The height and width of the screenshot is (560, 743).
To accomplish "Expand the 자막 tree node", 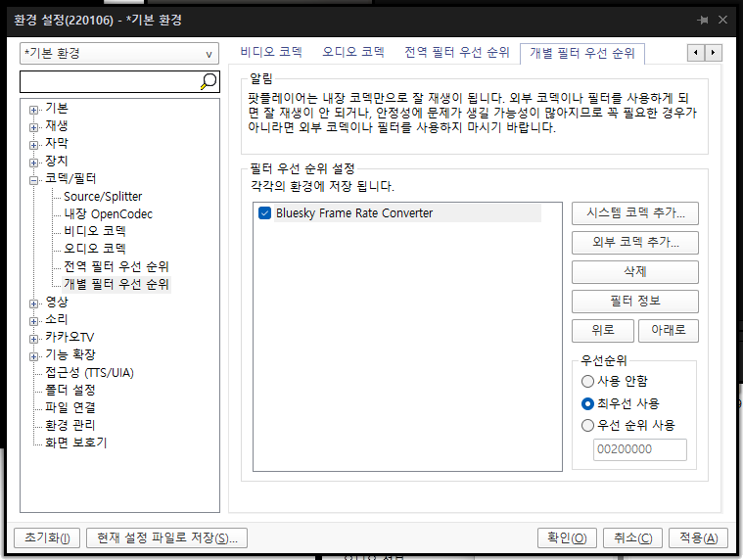I will tap(33, 145).
